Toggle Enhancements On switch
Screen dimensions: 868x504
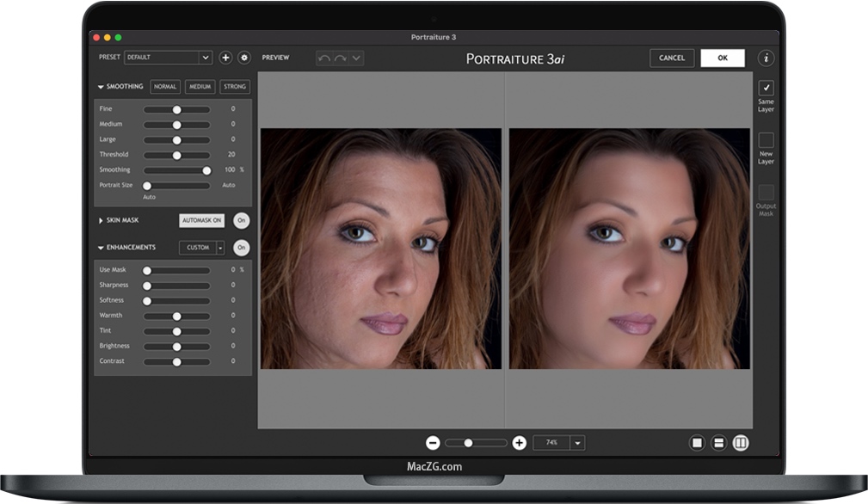[242, 248]
